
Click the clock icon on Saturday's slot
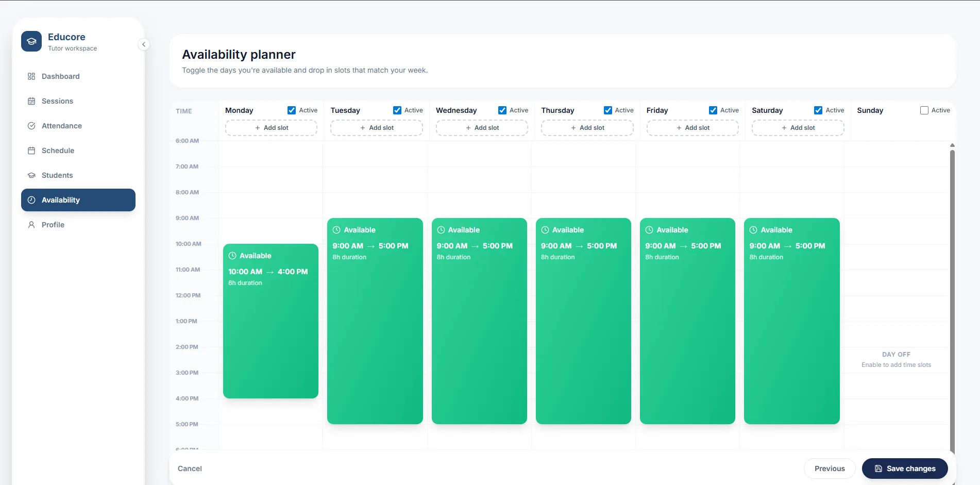pos(753,230)
